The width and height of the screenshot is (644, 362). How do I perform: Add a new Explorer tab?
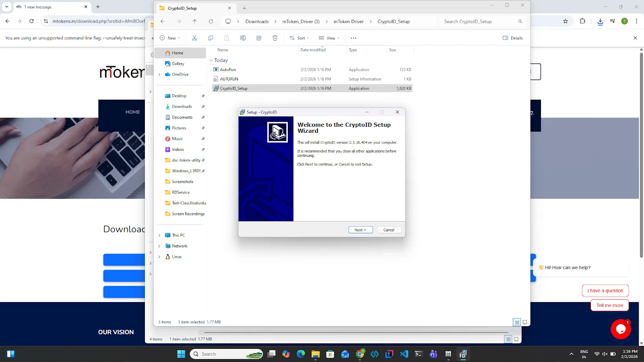tap(244, 8)
